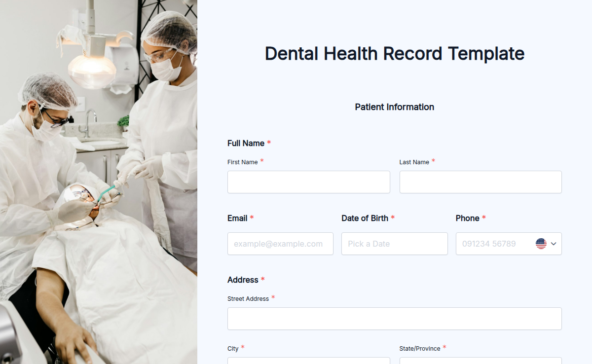Click the Dental Health Record Template title
The width and height of the screenshot is (592, 364).
click(x=394, y=53)
